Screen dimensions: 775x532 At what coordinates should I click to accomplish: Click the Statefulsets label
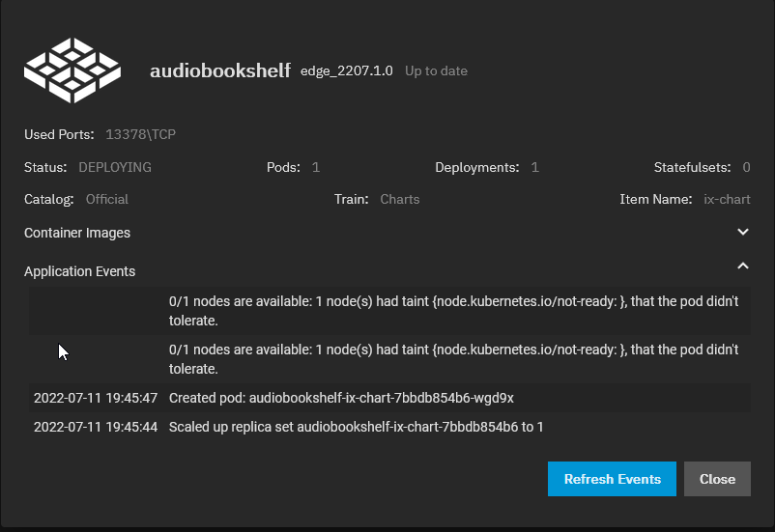coord(692,167)
